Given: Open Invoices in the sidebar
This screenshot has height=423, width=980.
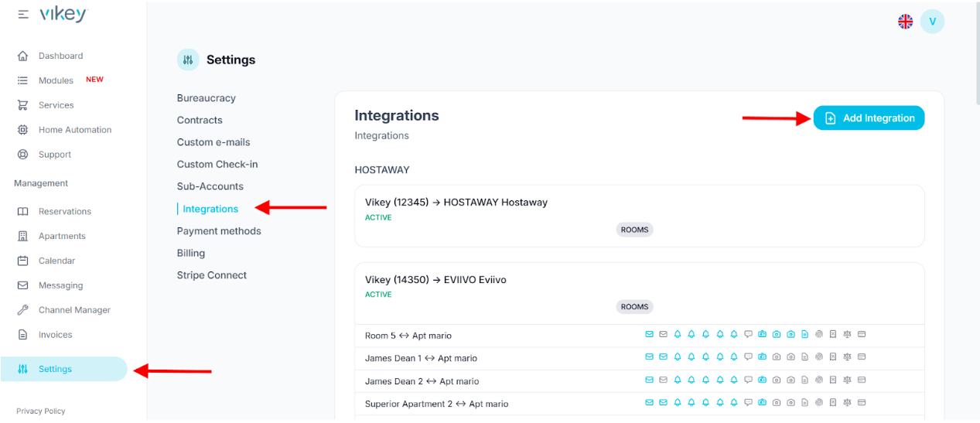Looking at the screenshot, I should (55, 335).
